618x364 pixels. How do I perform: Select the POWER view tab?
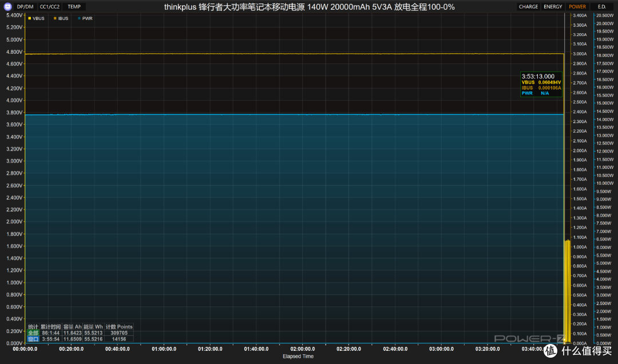point(577,7)
